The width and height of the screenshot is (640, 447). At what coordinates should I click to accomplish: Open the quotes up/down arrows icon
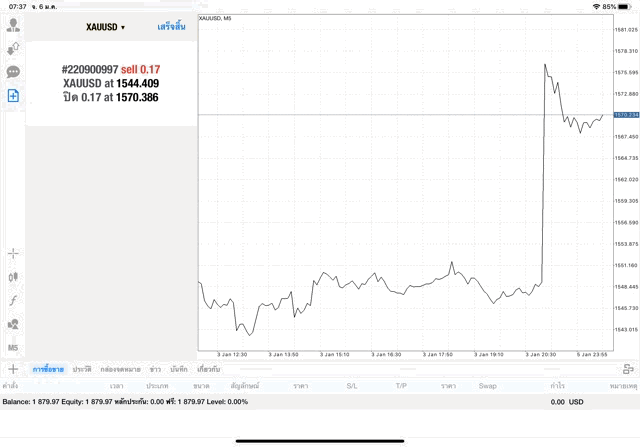pyautogui.click(x=13, y=48)
